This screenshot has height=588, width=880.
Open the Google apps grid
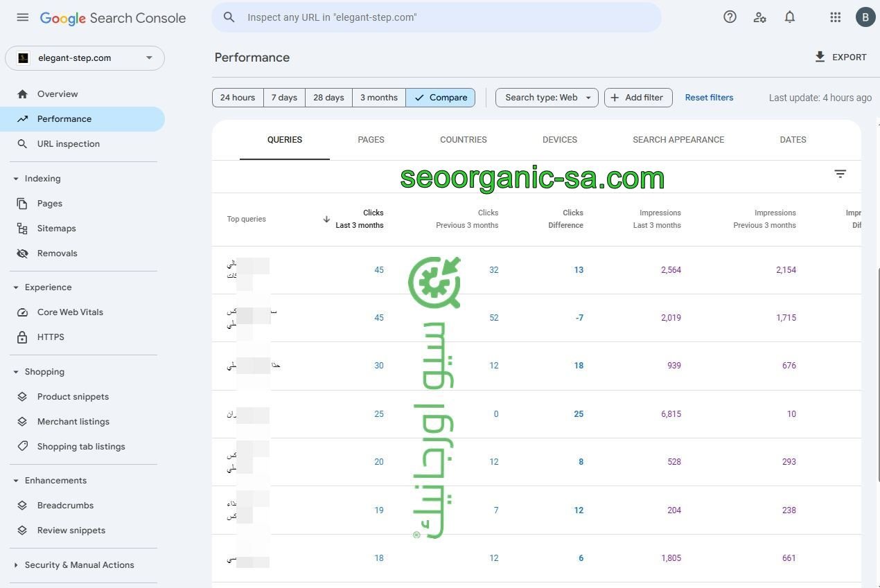(835, 17)
